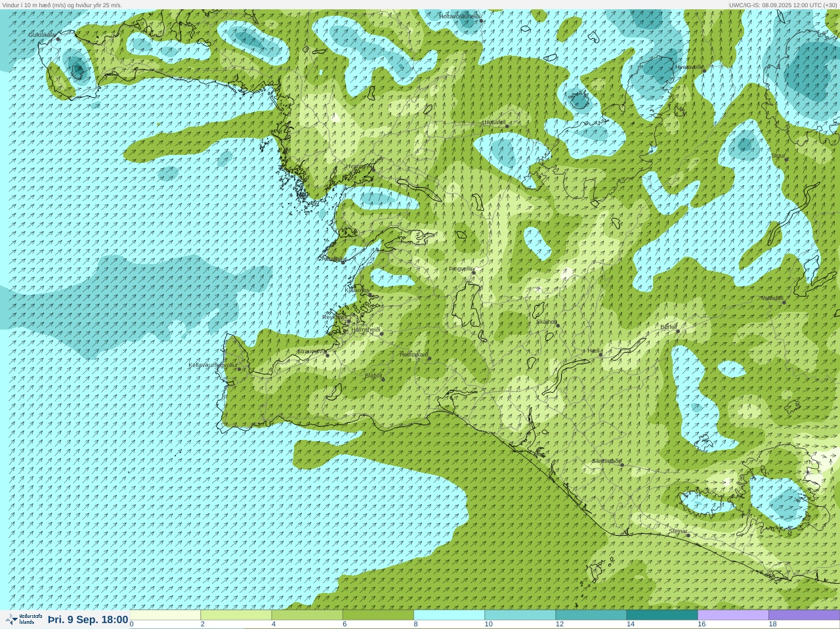840x629 pixels.
Task: Click the Hólmsheiði station label
Action: (x=366, y=330)
